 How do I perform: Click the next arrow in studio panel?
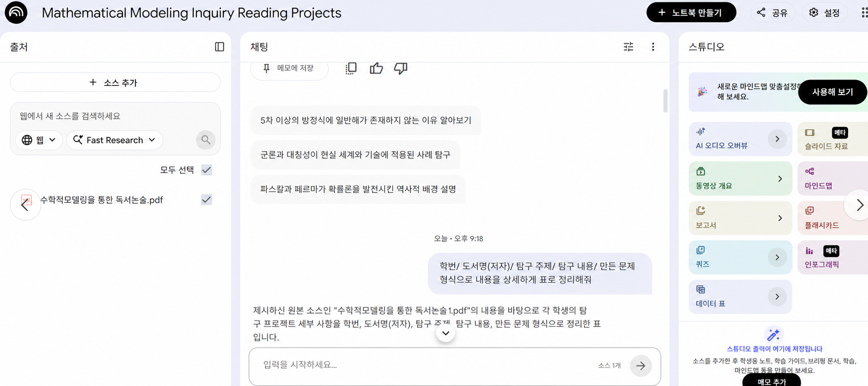(859, 205)
